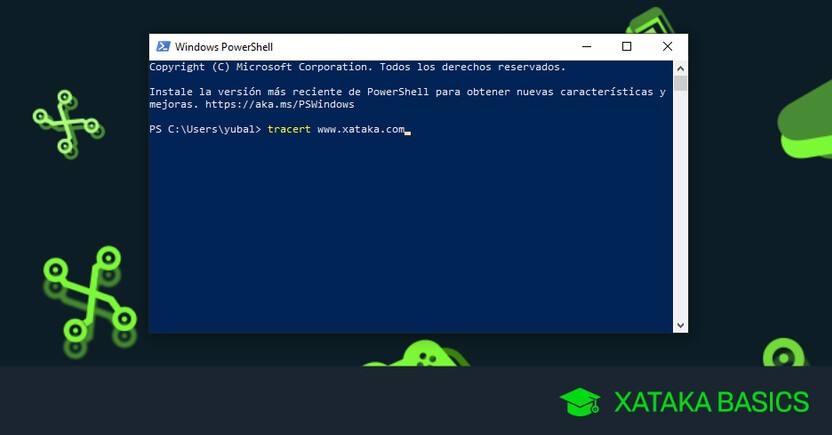Click the large green drone icon at lower left
This screenshot has width=832, height=435.
coord(88,295)
